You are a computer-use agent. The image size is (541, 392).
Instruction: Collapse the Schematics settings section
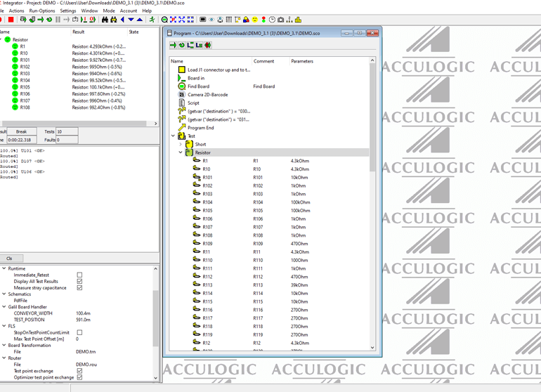pos(4,294)
